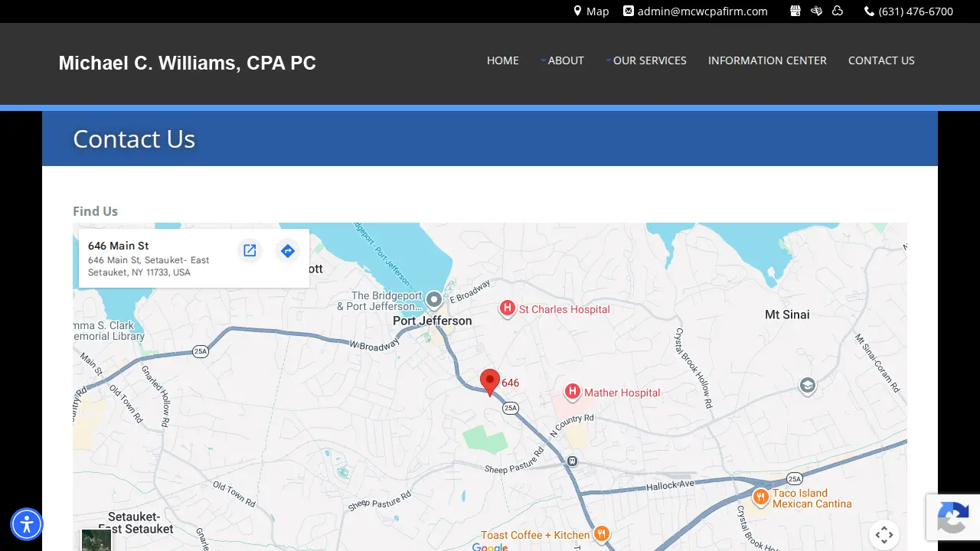Navigate to Contact Us in the menu
Screen dimensions: 980x551
(x=881, y=60)
